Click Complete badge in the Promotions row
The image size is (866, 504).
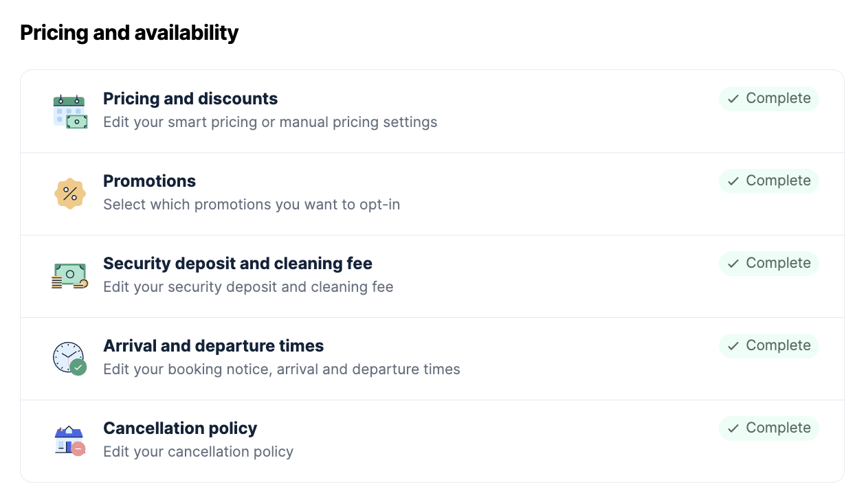[x=769, y=181]
